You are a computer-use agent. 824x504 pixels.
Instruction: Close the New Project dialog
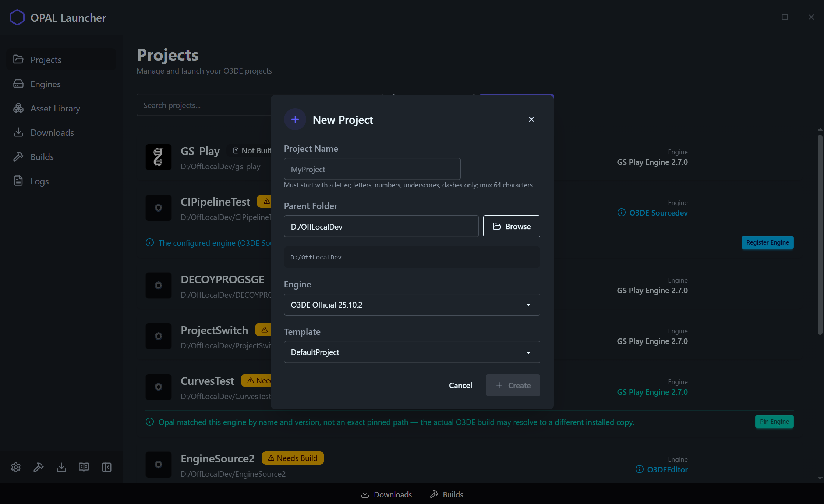(531, 119)
